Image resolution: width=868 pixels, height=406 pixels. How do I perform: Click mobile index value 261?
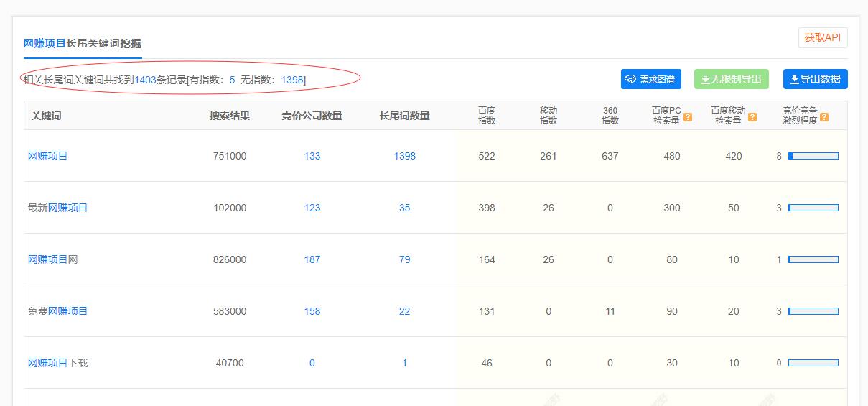coord(549,156)
